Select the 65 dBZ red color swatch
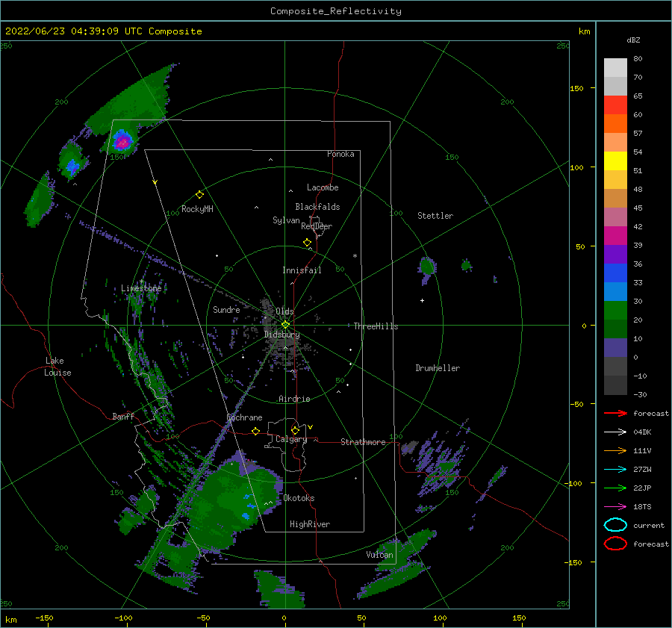Screen dimensions: 672x628 click(615, 105)
